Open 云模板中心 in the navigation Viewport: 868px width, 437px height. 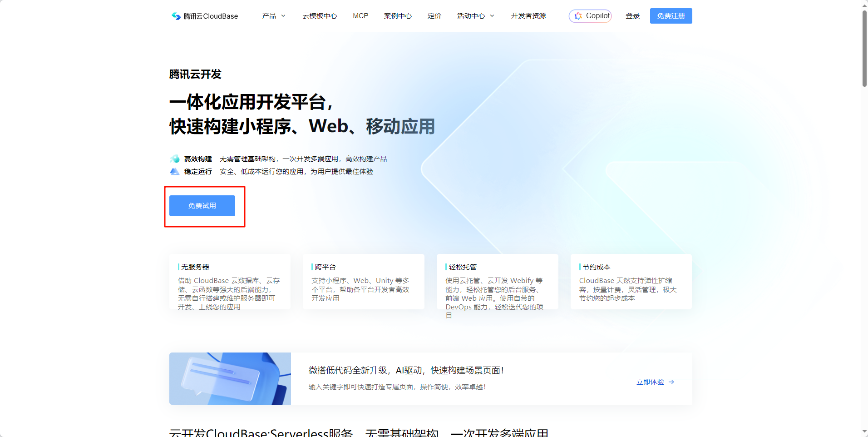pyautogui.click(x=320, y=16)
